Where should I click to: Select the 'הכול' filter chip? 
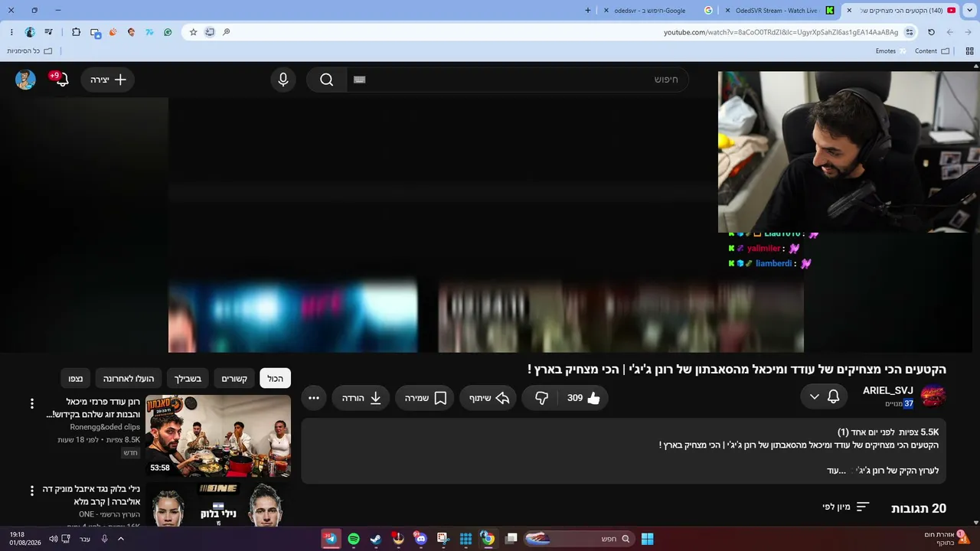(x=276, y=379)
